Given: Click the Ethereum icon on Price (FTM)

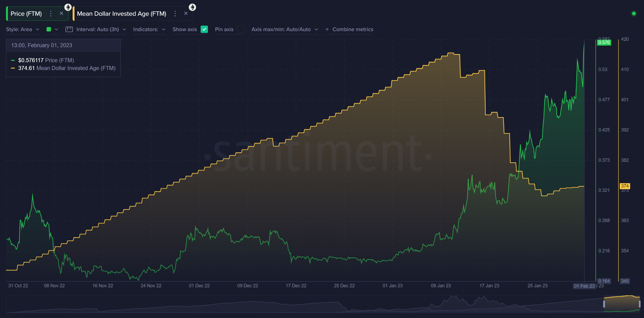Looking at the screenshot, I should point(68,7).
